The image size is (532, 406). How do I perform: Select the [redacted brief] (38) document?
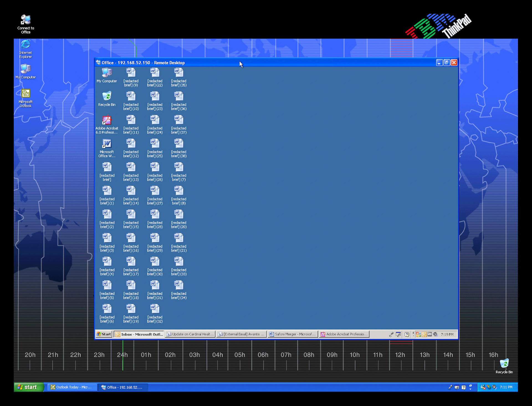point(179,144)
